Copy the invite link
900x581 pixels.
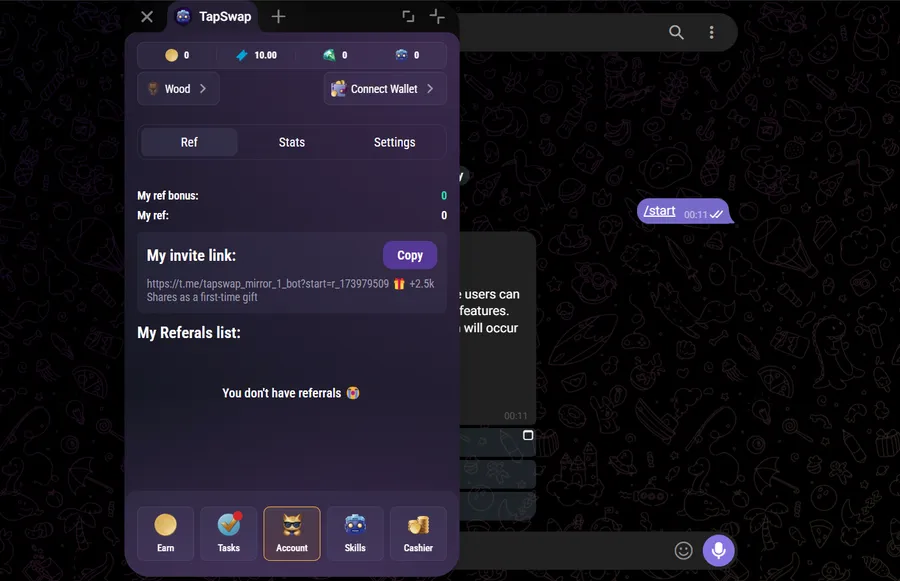coord(410,255)
